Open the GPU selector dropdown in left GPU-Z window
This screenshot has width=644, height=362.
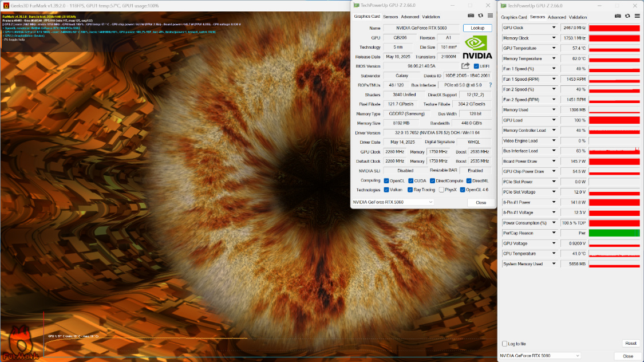[x=393, y=202]
